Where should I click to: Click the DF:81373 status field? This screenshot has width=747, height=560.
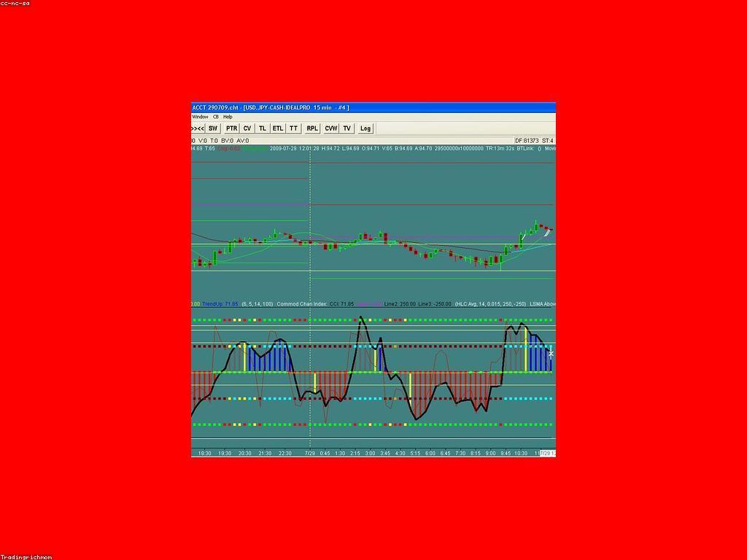(527, 141)
